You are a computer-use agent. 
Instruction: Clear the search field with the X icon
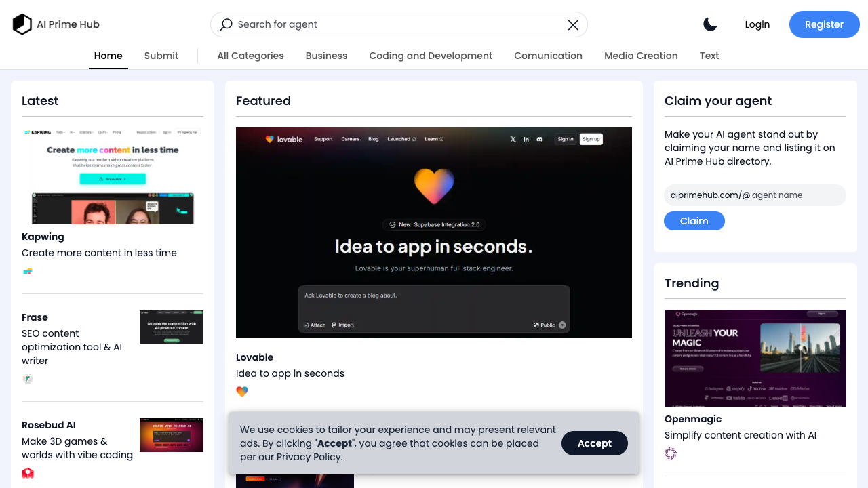[572, 24]
